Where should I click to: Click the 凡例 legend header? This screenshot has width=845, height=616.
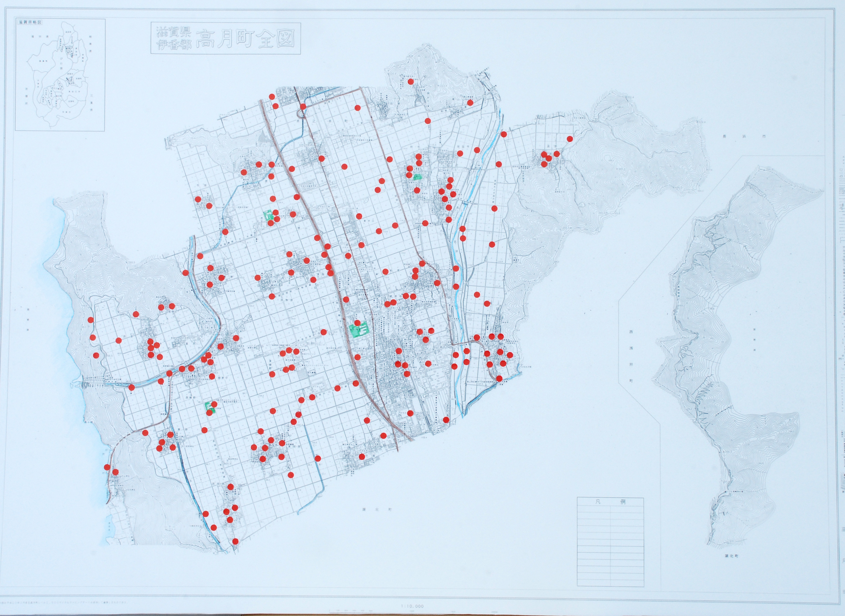(x=610, y=502)
